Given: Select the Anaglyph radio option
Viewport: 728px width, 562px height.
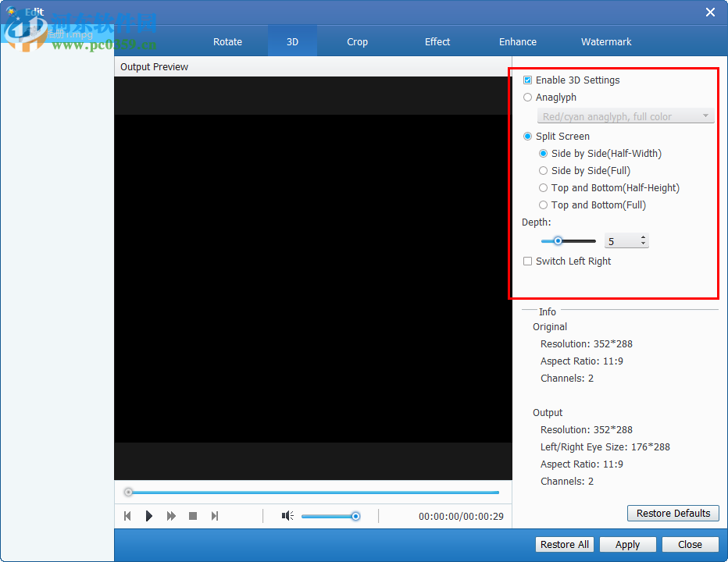Looking at the screenshot, I should pyautogui.click(x=528, y=98).
